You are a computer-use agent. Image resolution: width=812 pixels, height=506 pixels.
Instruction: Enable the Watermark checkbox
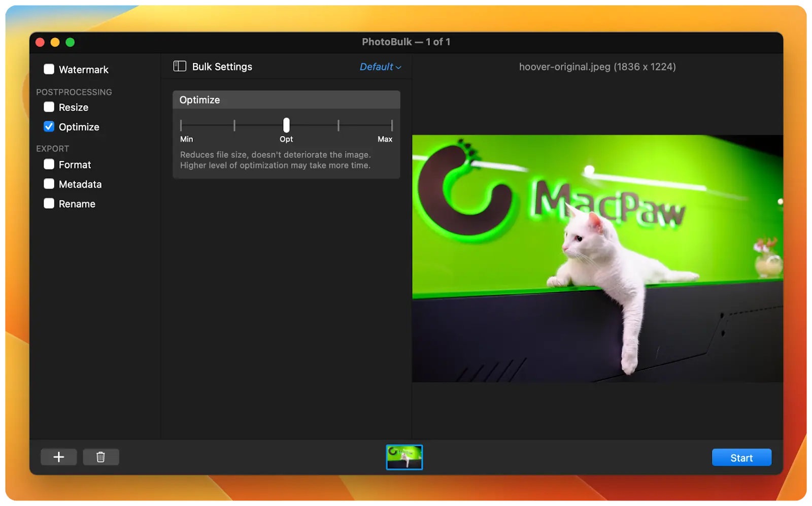49,69
